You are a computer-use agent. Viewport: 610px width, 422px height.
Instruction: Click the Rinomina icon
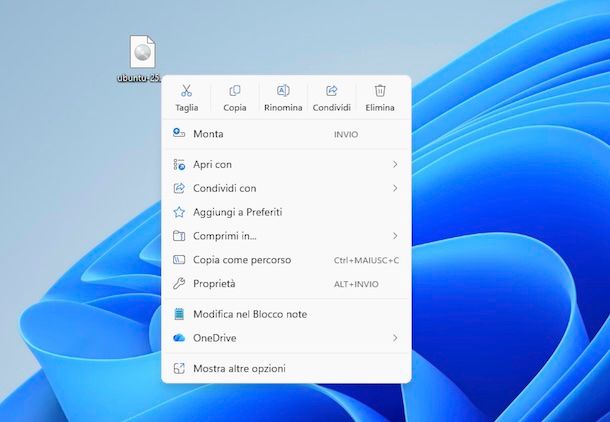tap(283, 91)
